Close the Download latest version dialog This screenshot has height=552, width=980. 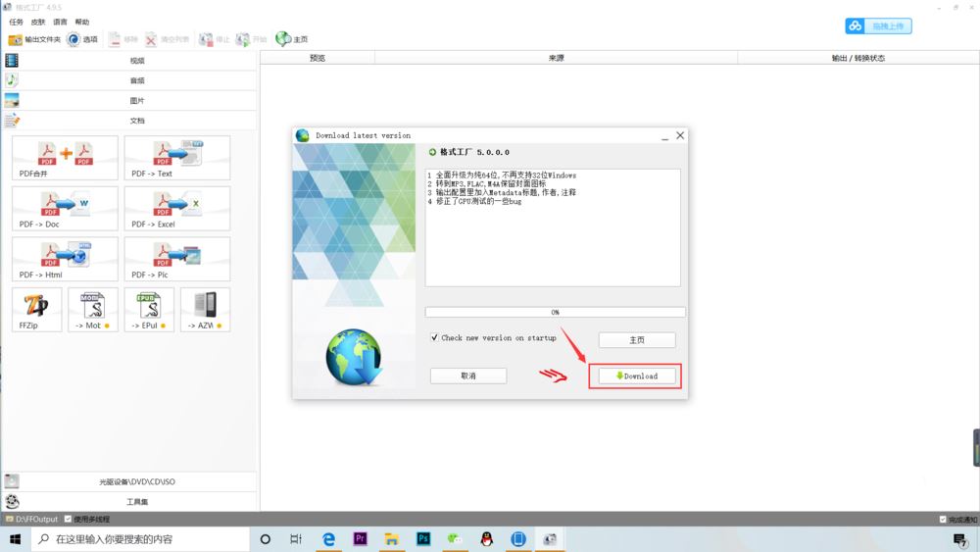point(680,135)
